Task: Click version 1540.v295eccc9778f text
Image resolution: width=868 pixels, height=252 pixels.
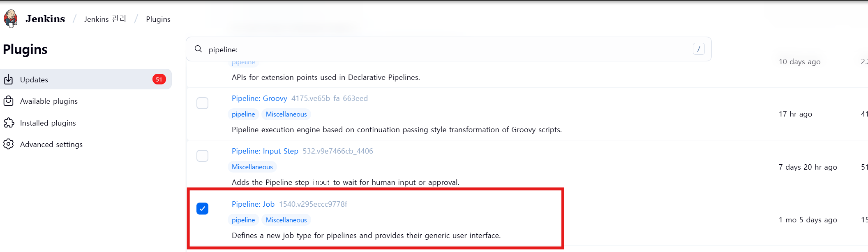Action: pos(313,204)
